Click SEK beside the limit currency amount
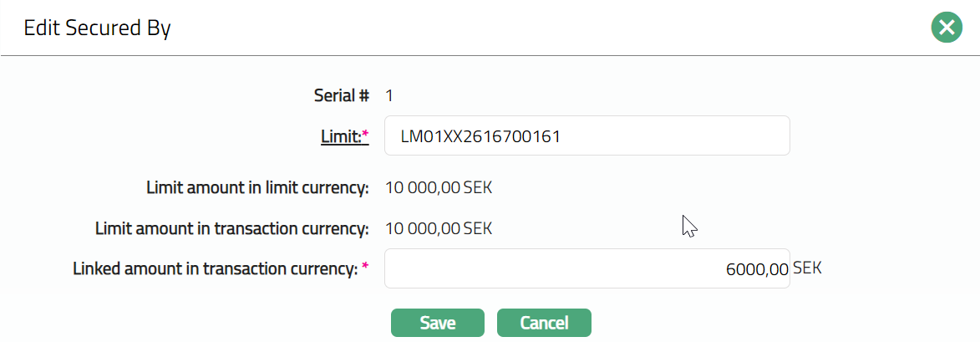The image size is (980, 342). 478,187
